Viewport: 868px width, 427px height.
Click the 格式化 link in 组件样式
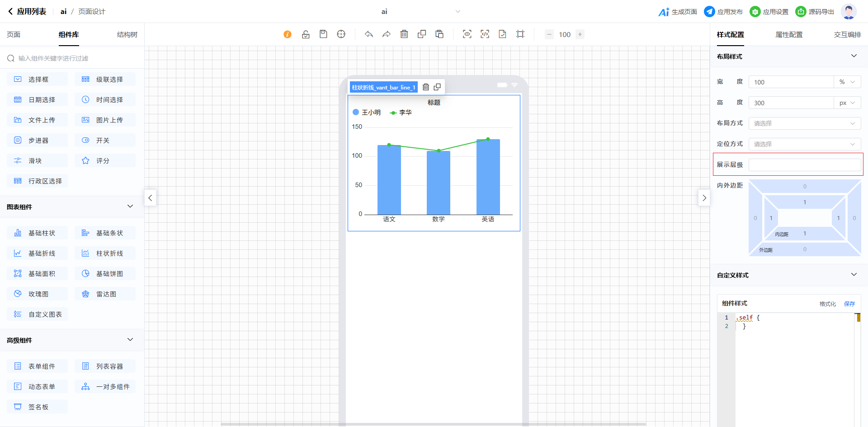coord(827,304)
